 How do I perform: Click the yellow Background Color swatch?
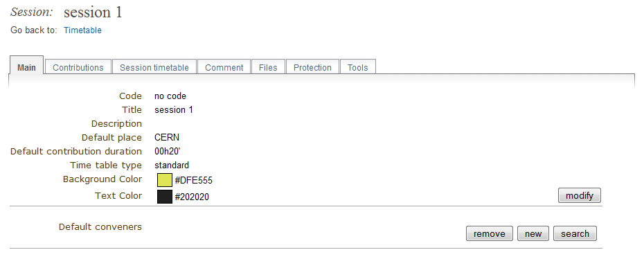[x=165, y=180]
